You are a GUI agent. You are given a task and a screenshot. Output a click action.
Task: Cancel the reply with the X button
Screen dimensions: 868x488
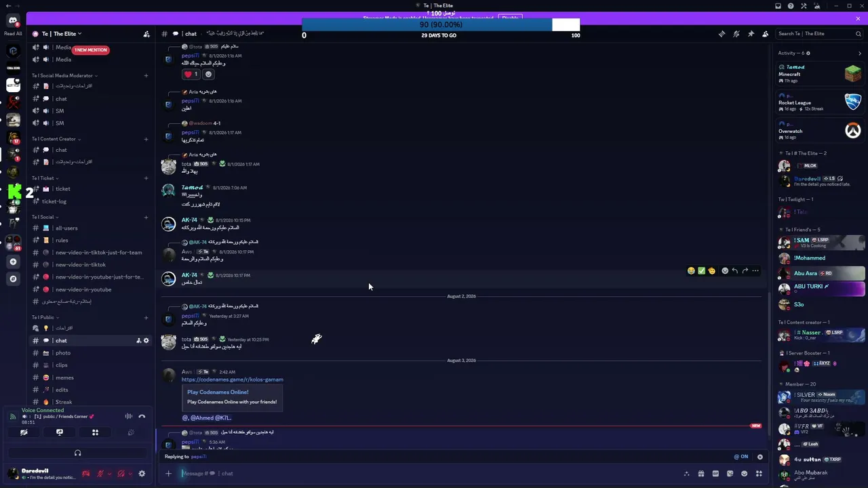coord(759,457)
